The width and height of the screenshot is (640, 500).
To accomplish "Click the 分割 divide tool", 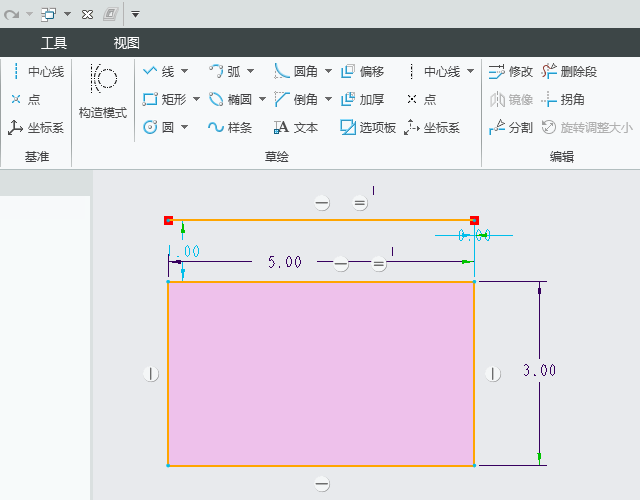I will click(x=511, y=127).
